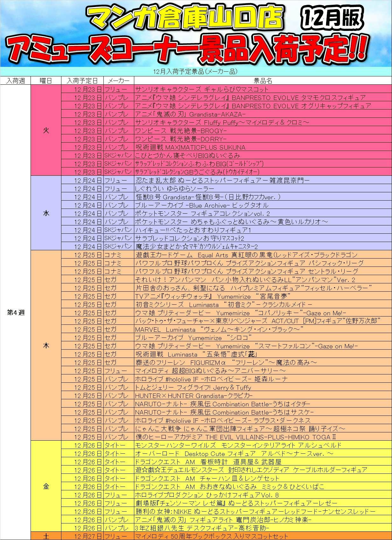392x540 pixels.
Task: Select the purple 水 day cell
Action: point(46,213)
